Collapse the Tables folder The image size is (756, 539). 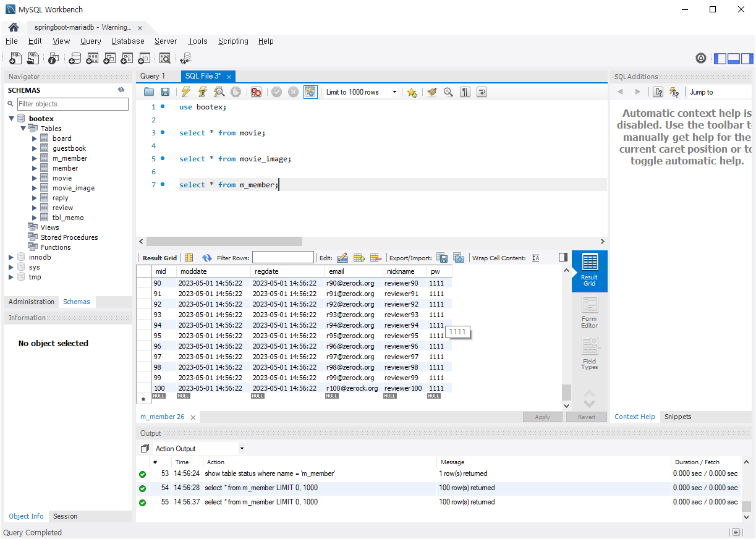(x=23, y=129)
